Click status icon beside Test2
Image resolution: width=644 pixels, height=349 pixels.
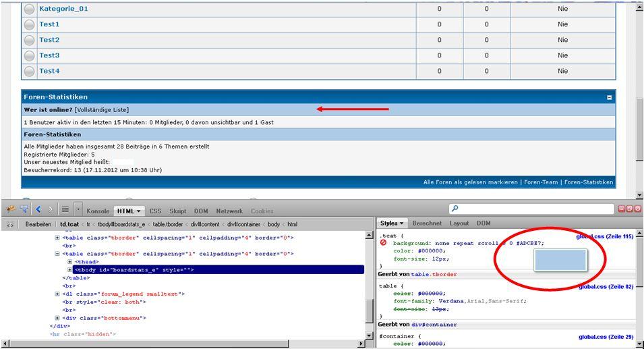pos(29,40)
